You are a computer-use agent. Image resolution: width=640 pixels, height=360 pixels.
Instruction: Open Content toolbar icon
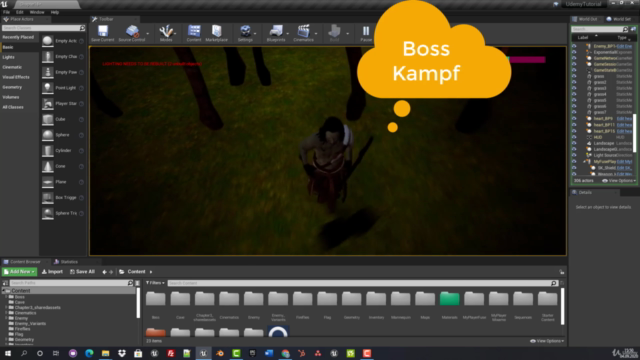[194, 33]
